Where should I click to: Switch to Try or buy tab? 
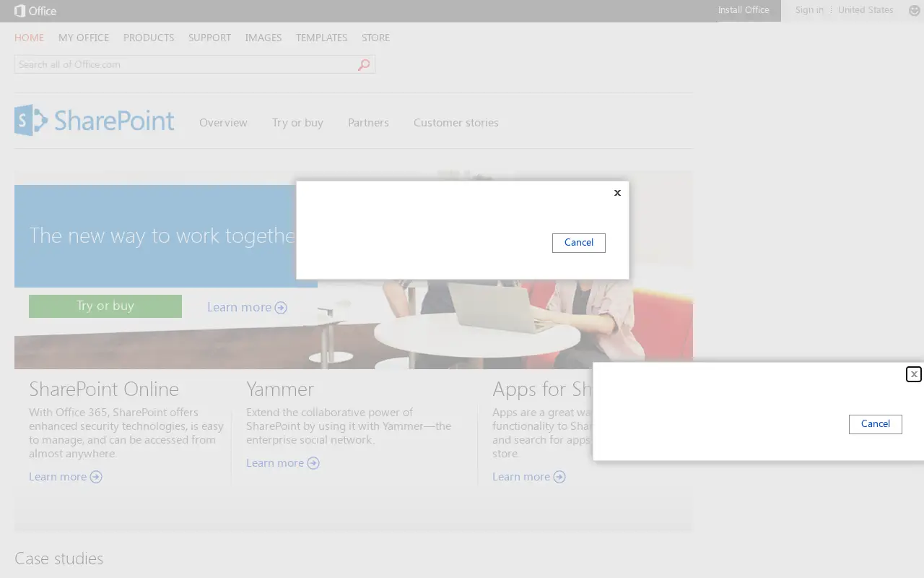tap(297, 123)
